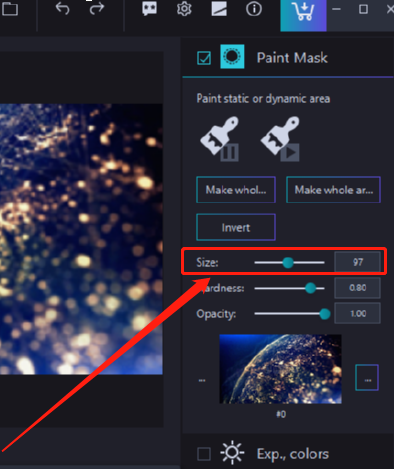Minimize the application window
Screen dimensions: 394x469
[x=336, y=9]
